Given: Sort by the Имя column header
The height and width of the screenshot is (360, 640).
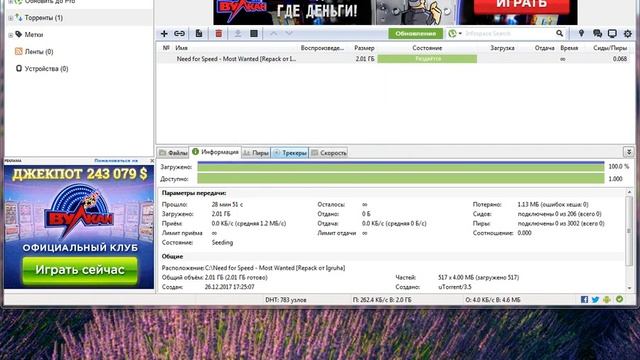Looking at the screenshot, I should (181, 48).
